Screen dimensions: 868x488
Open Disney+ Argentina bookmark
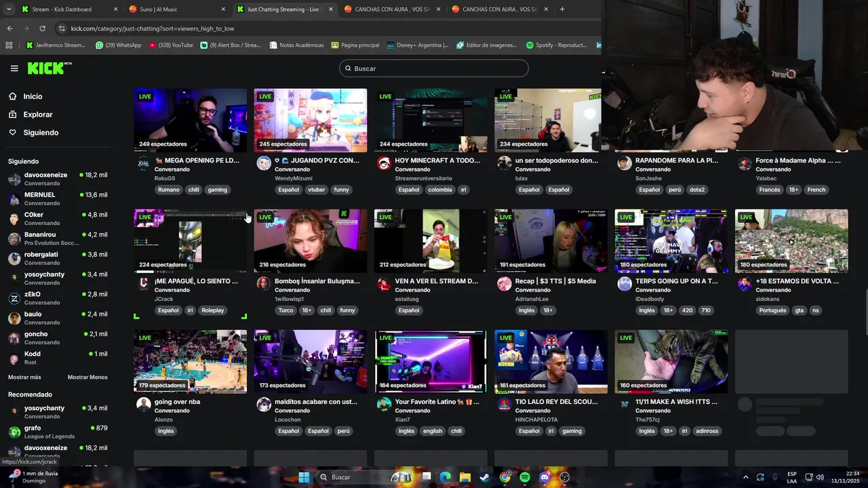pyautogui.click(x=418, y=45)
